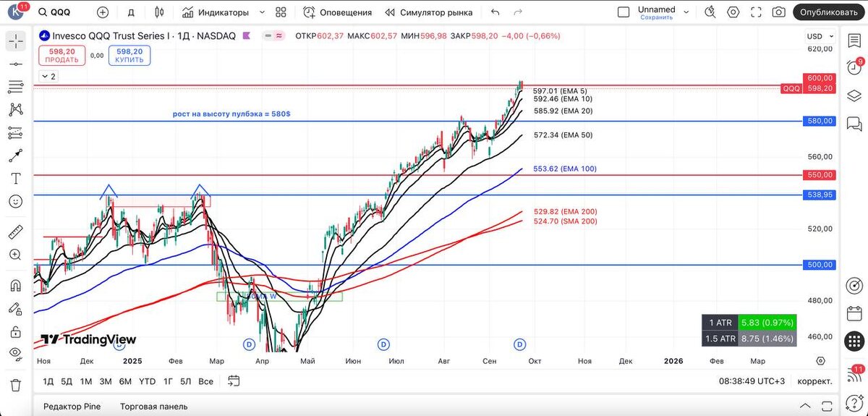Select the YTD date range

click(147, 381)
